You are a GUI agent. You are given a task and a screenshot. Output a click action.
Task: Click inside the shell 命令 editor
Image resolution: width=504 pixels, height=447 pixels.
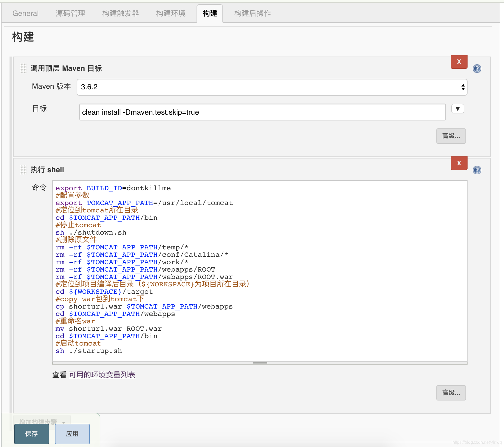pyautogui.click(x=260, y=271)
